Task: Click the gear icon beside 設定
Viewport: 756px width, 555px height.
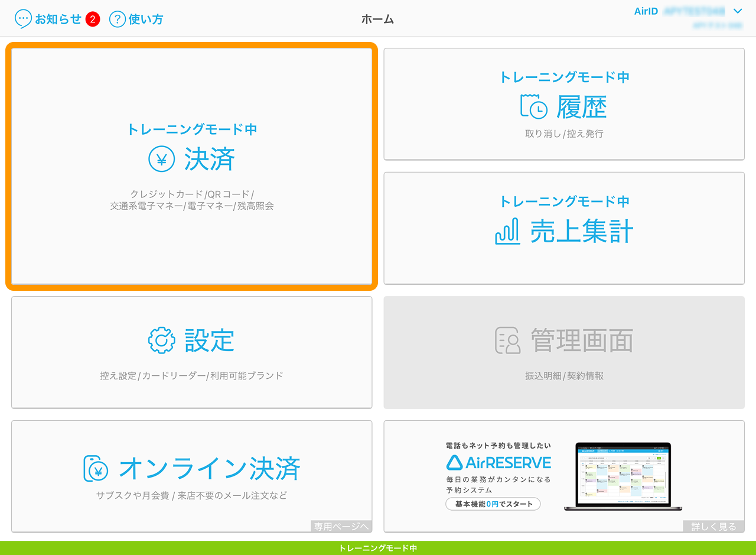Action: coord(161,340)
